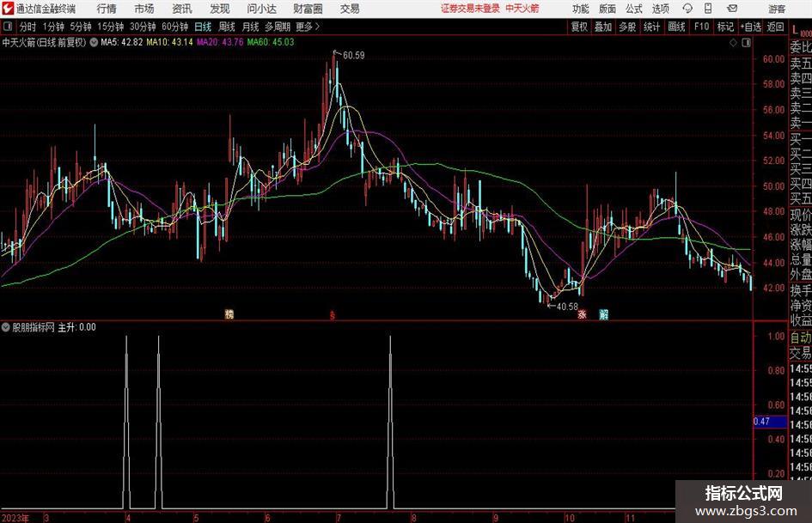The width and height of the screenshot is (812, 523).
Task: Click the 多股 multi-stock toolbar button
Action: (x=627, y=27)
